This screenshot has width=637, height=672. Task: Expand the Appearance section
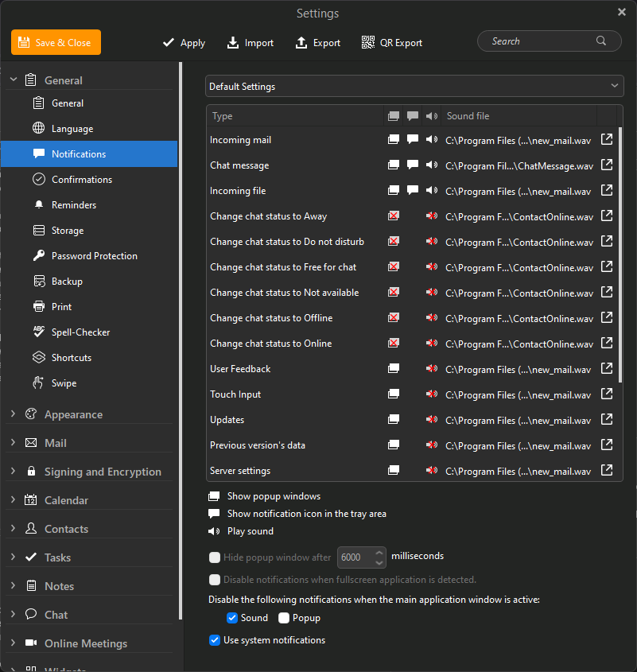pyautogui.click(x=14, y=414)
